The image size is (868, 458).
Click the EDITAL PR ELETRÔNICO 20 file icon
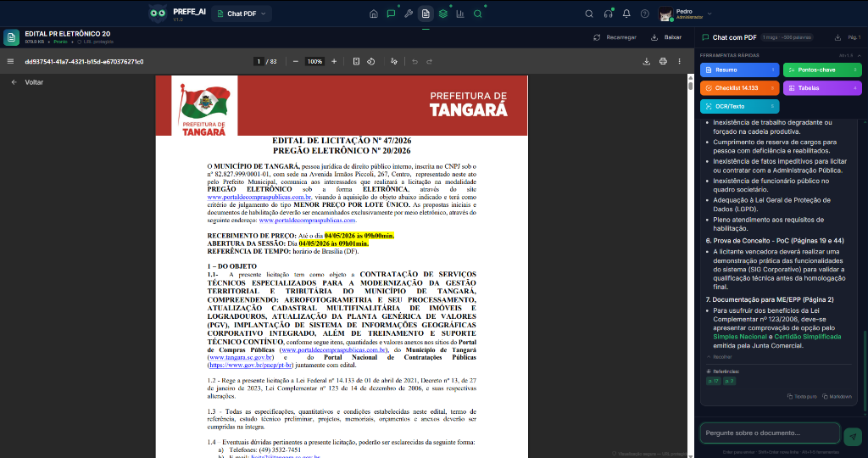[11, 37]
